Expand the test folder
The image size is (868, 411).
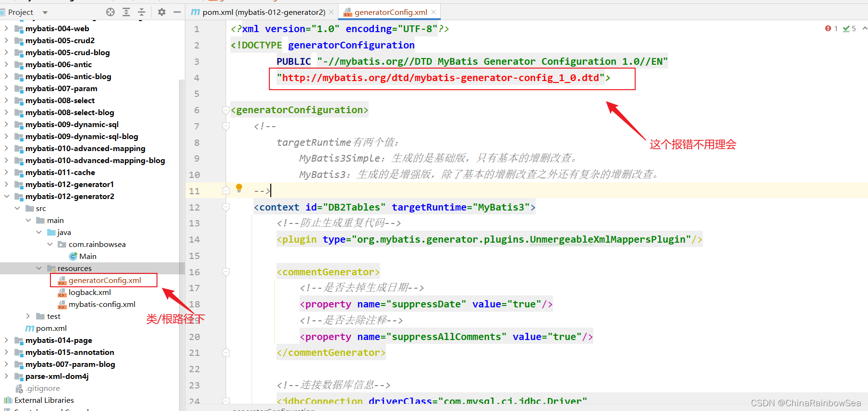28,316
